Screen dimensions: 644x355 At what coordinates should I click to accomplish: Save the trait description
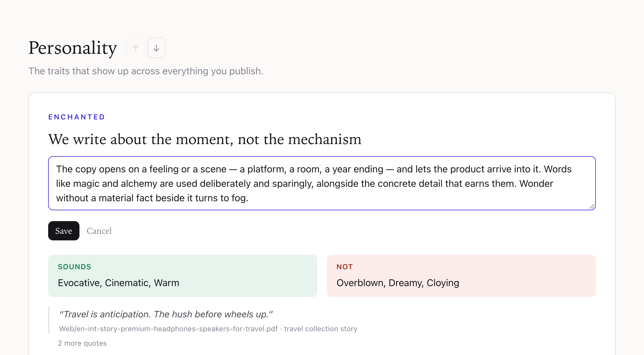coord(64,231)
